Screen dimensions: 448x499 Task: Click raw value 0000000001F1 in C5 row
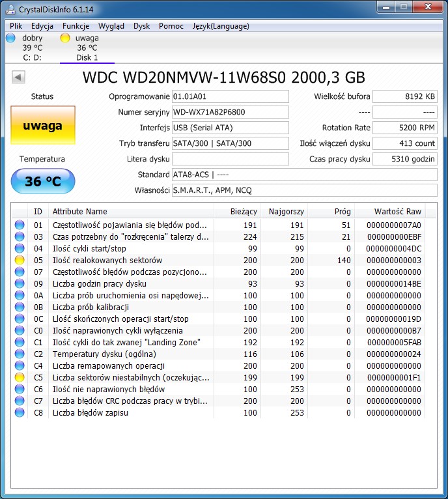point(394,377)
